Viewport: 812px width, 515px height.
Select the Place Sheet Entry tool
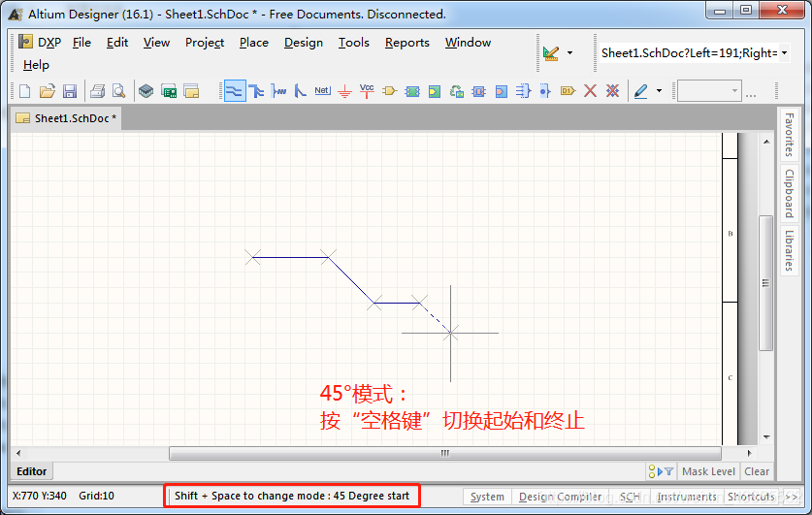[x=435, y=91]
